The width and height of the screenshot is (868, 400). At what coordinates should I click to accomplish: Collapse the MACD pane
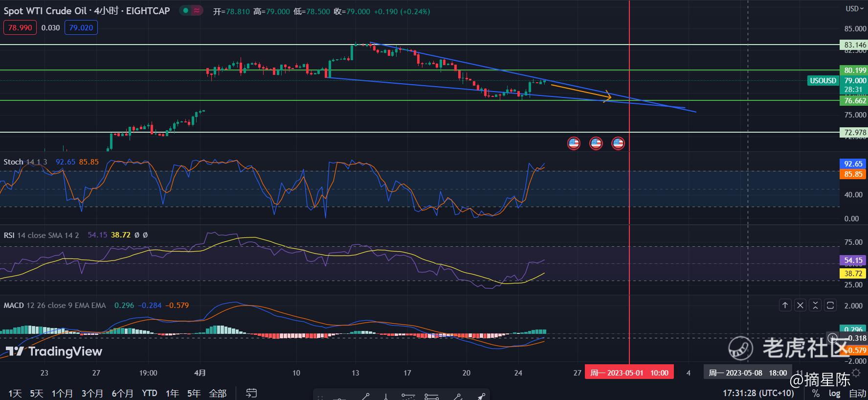click(815, 305)
